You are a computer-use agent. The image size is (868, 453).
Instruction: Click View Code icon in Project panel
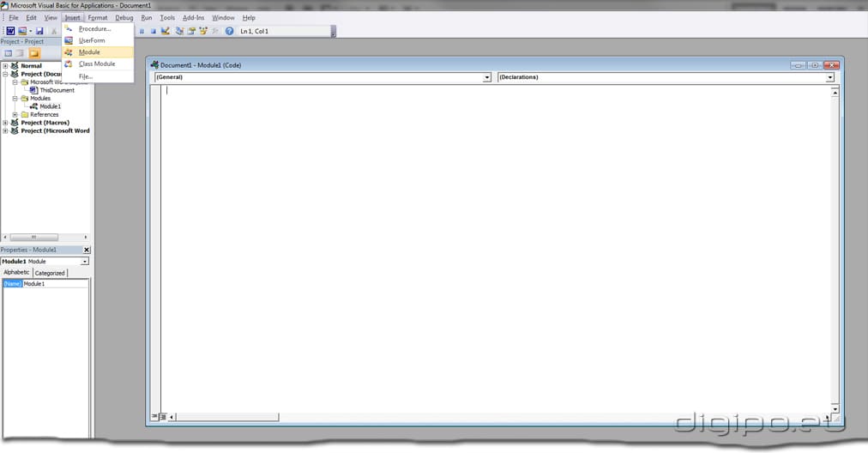(9, 53)
